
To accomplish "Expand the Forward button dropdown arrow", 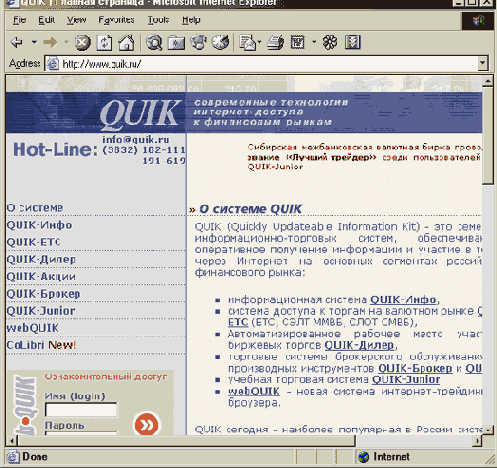I will click(x=66, y=42).
